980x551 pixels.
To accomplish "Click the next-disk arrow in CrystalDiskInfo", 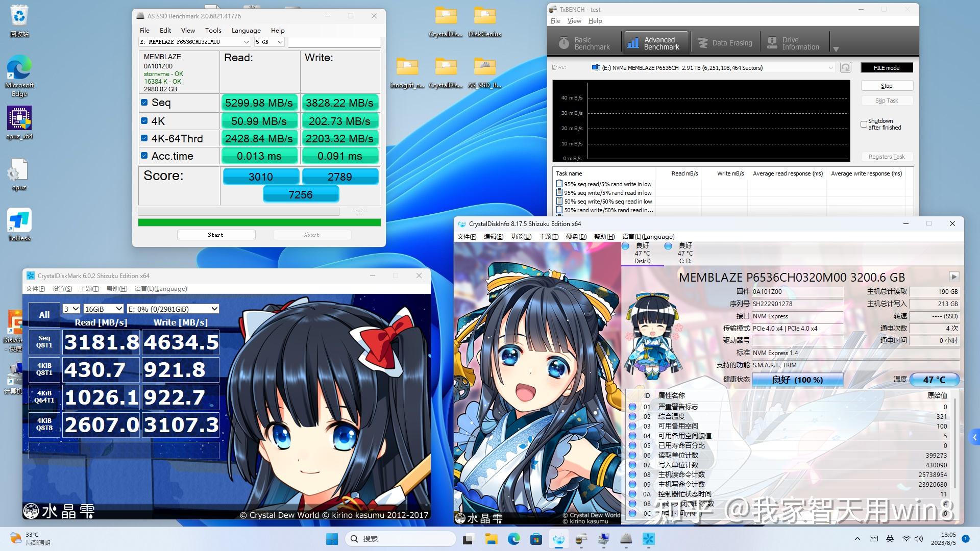I will tap(952, 277).
